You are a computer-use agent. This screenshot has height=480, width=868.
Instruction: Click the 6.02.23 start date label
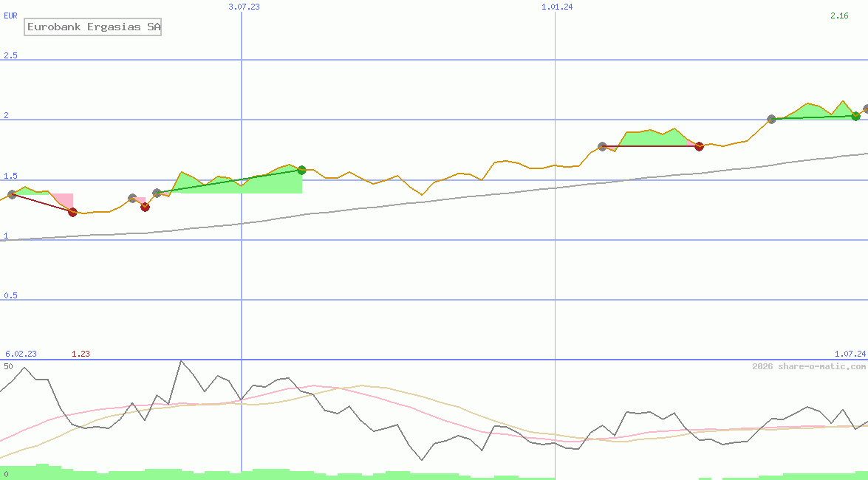[x=21, y=354]
